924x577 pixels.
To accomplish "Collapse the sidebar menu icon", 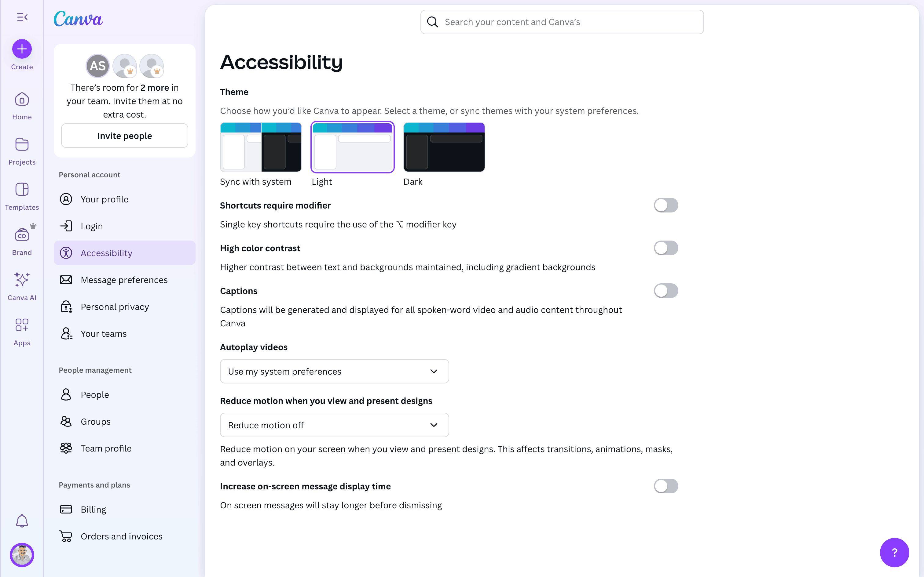I will point(22,17).
